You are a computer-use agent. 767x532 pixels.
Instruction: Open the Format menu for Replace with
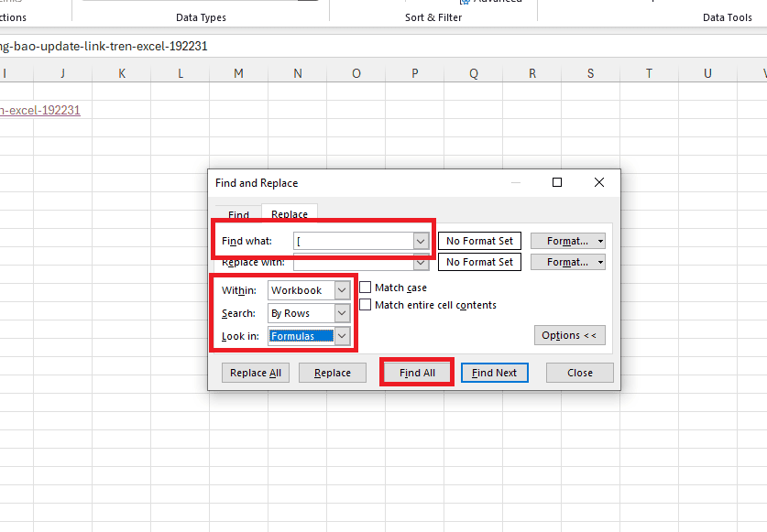pos(568,262)
